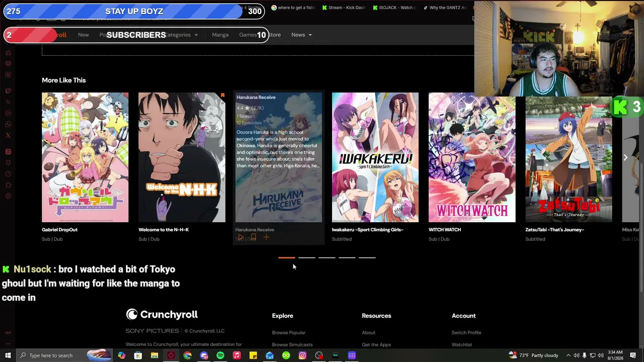Advance carousel with next arrow
This screenshot has height=362, width=644.
tap(625, 157)
